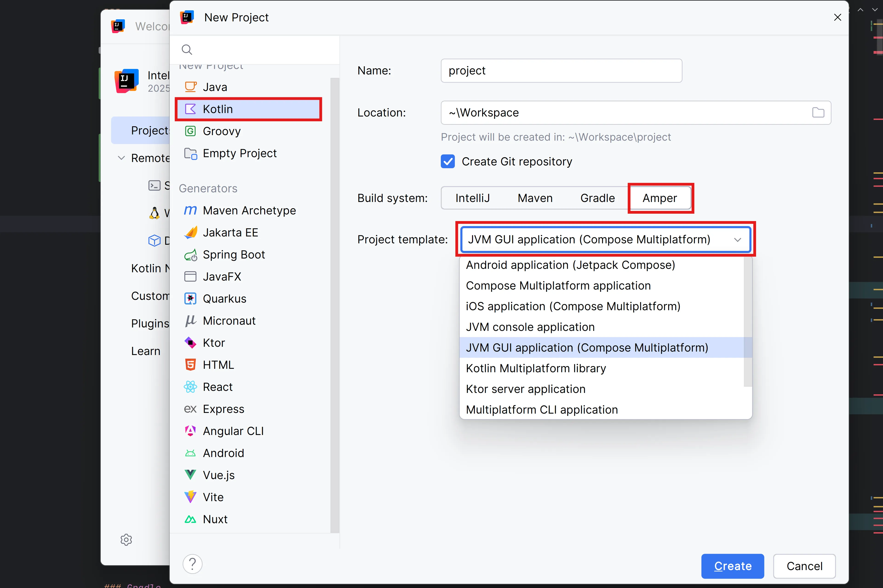The image size is (883, 588).
Task: Click the template dropdown list scrollbar
Action: (x=748, y=321)
